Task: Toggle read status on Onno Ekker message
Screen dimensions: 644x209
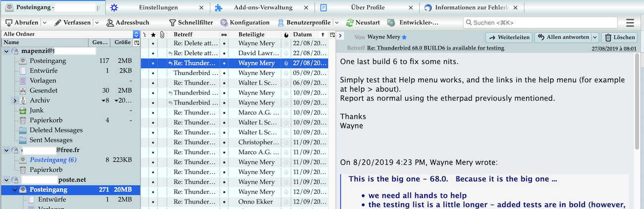Action: pyautogui.click(x=224, y=202)
